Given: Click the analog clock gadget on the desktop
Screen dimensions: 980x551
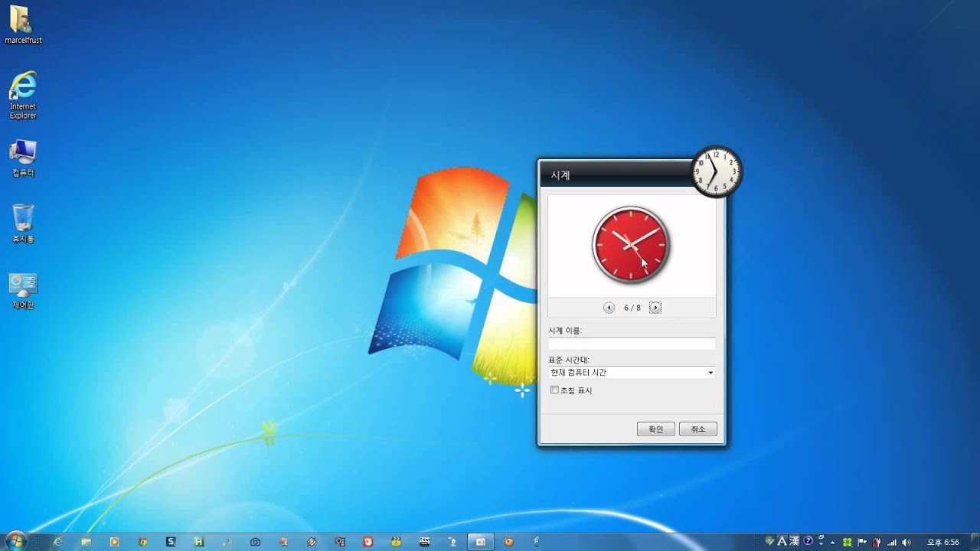Looking at the screenshot, I should (717, 171).
